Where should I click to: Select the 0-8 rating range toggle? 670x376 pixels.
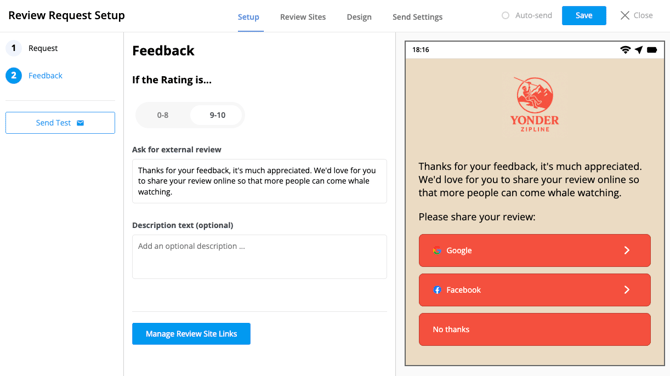pos(163,115)
